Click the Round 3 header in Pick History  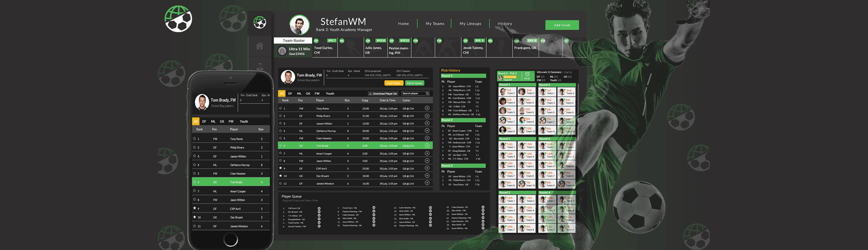point(463,165)
